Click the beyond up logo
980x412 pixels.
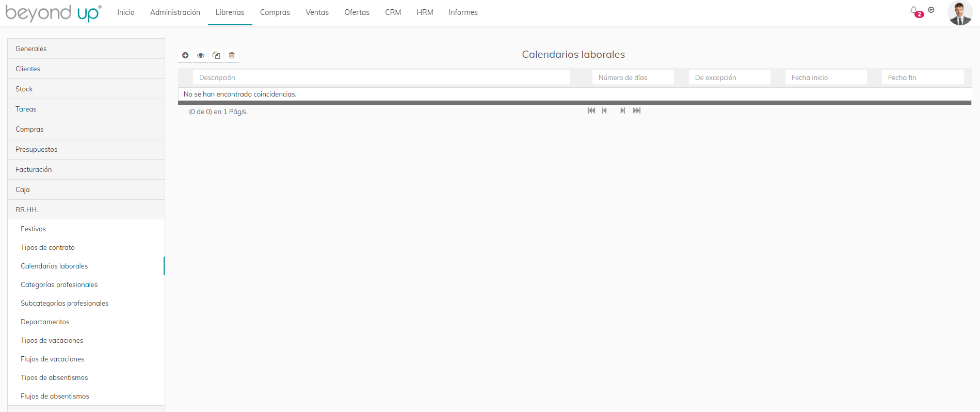[x=53, y=13]
